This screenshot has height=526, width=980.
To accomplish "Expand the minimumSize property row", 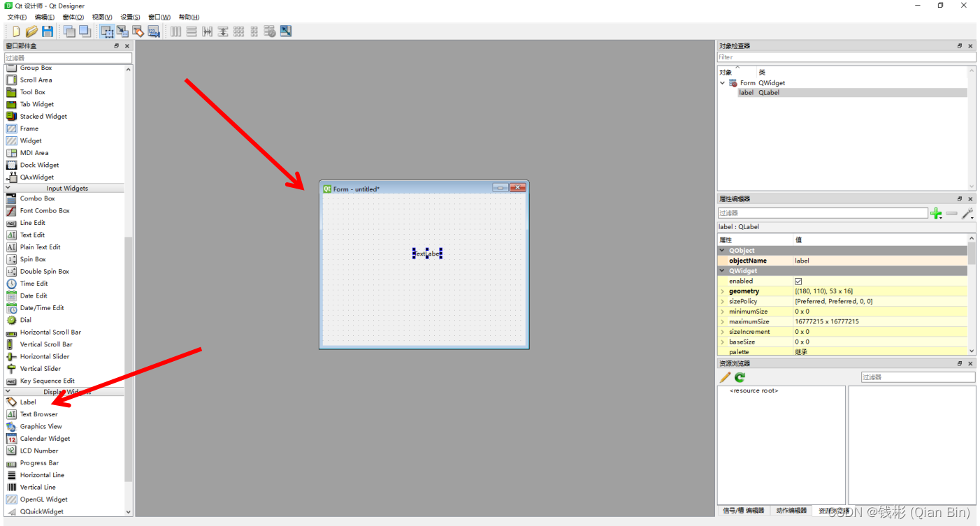I will click(723, 312).
